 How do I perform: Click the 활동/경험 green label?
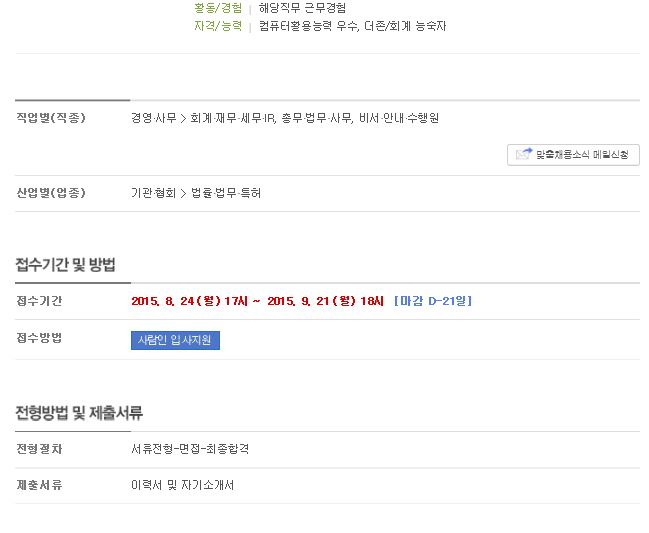click(218, 8)
